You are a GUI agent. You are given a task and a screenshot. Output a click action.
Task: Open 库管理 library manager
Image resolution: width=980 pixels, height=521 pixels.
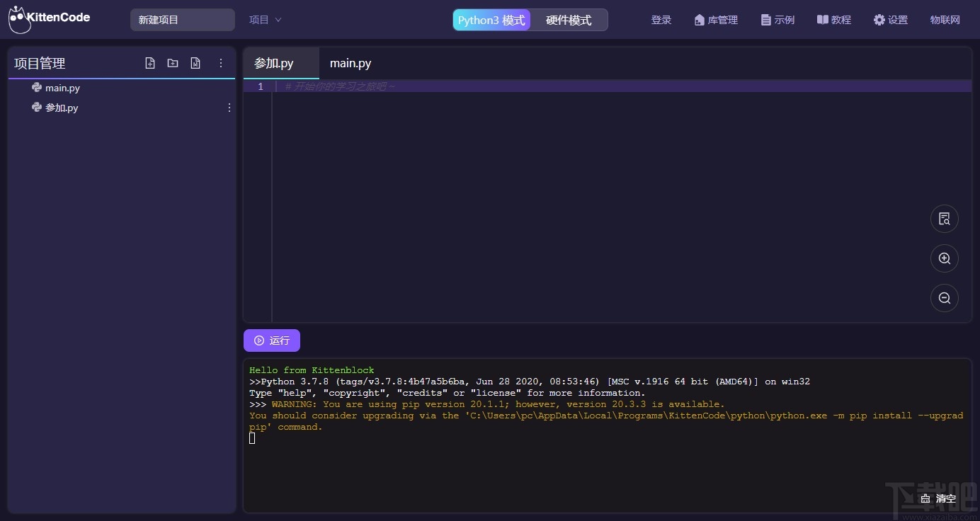click(x=716, y=20)
